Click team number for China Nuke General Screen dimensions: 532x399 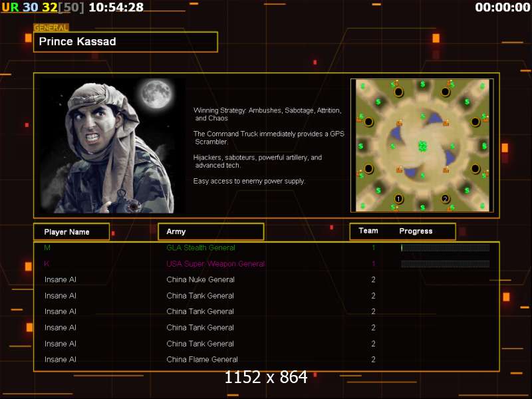point(373,279)
